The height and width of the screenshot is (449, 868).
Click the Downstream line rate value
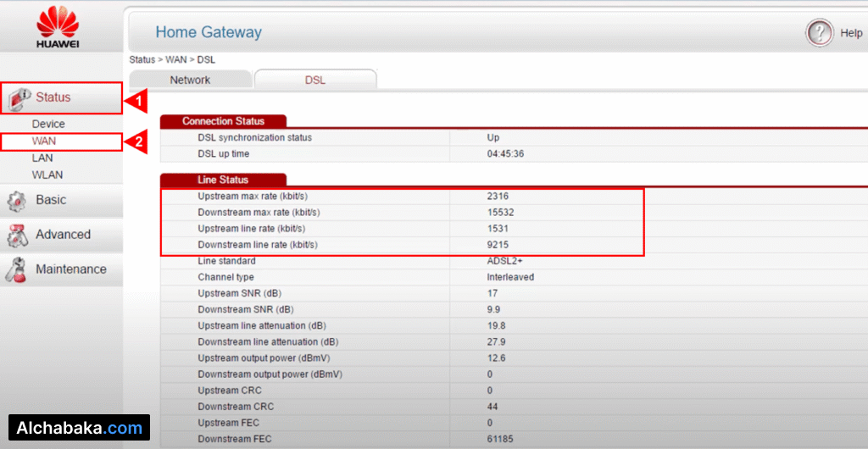(498, 245)
